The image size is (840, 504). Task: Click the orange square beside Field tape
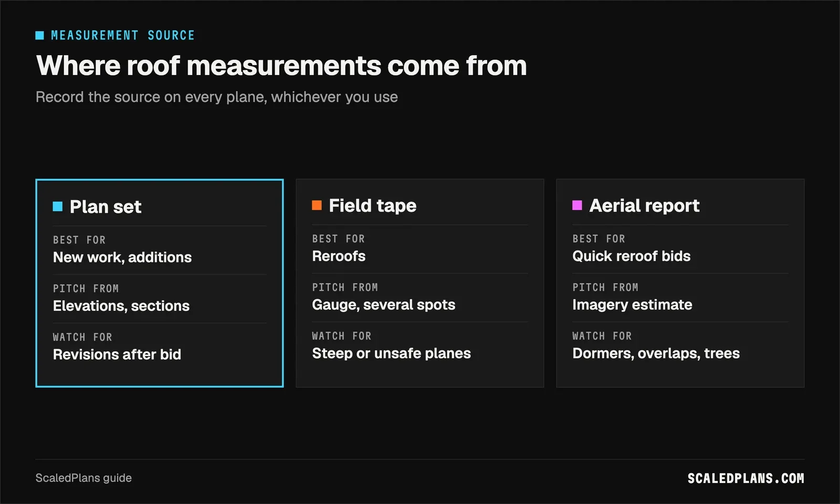(317, 205)
